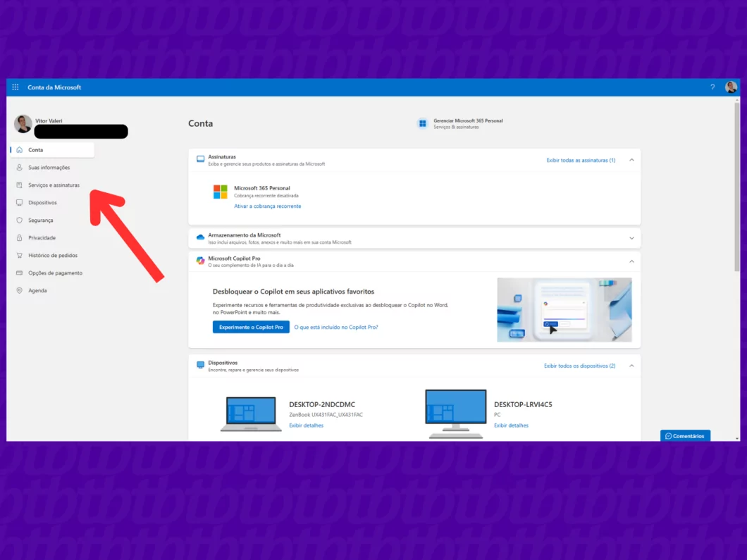Click Armazenamento da Microsoft card title
This screenshot has width=747, height=560.
[245, 235]
